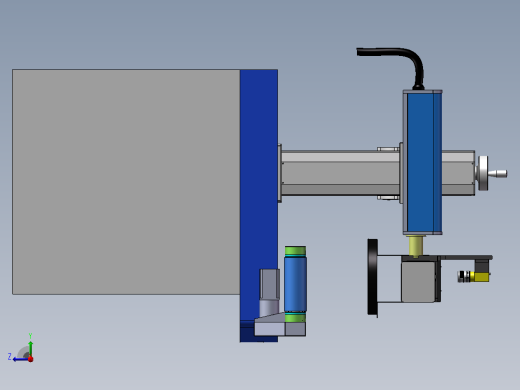Select the upright gray block beside roller
Viewport: 520px width, 390px height.
coord(269,284)
